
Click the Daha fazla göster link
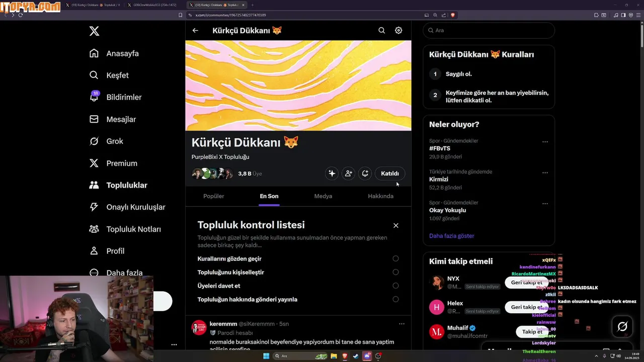click(452, 236)
